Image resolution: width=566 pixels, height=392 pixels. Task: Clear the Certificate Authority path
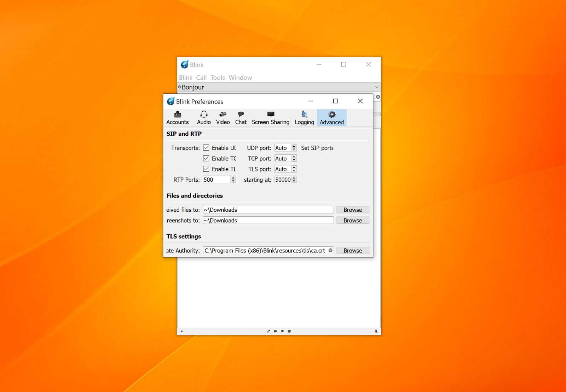[330, 250]
